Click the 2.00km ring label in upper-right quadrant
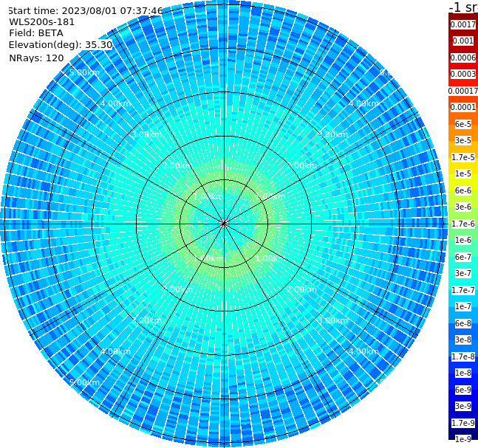This screenshot has height=448, width=478. [x=301, y=165]
